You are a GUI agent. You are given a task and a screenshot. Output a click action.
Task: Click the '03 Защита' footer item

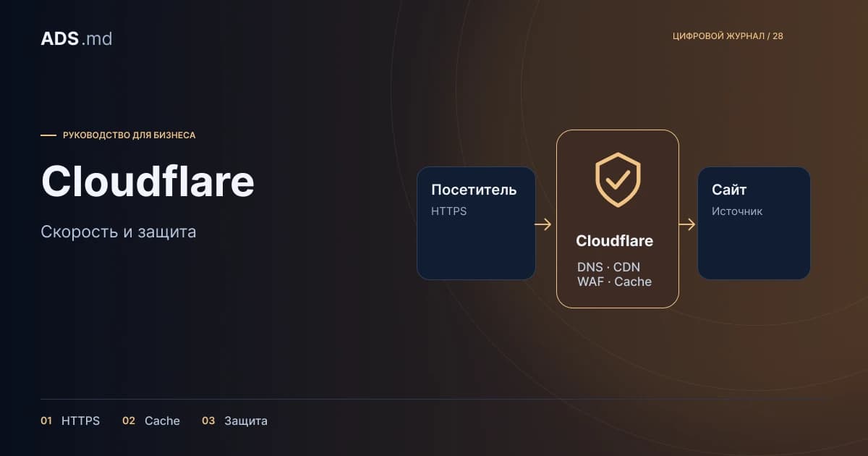point(234,421)
